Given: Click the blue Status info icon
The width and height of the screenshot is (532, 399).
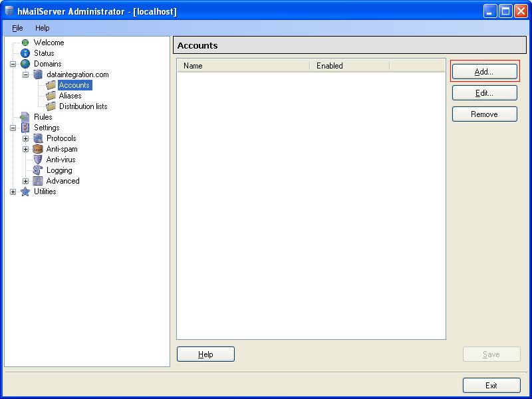Looking at the screenshot, I should 25,53.
